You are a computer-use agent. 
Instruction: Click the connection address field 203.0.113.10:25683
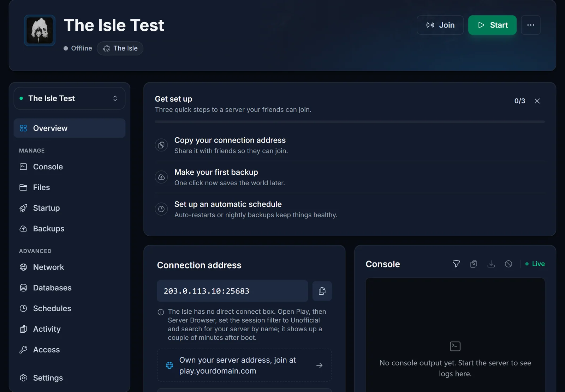click(x=232, y=291)
